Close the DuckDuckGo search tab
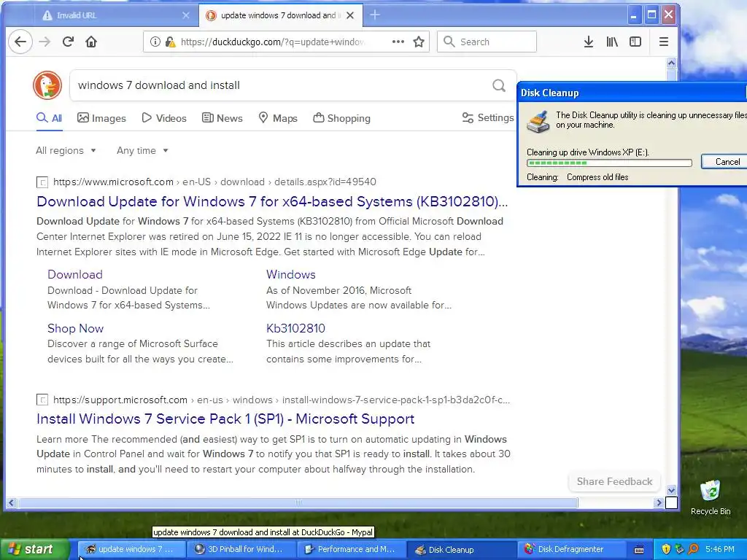This screenshot has width=747, height=560. point(350,15)
